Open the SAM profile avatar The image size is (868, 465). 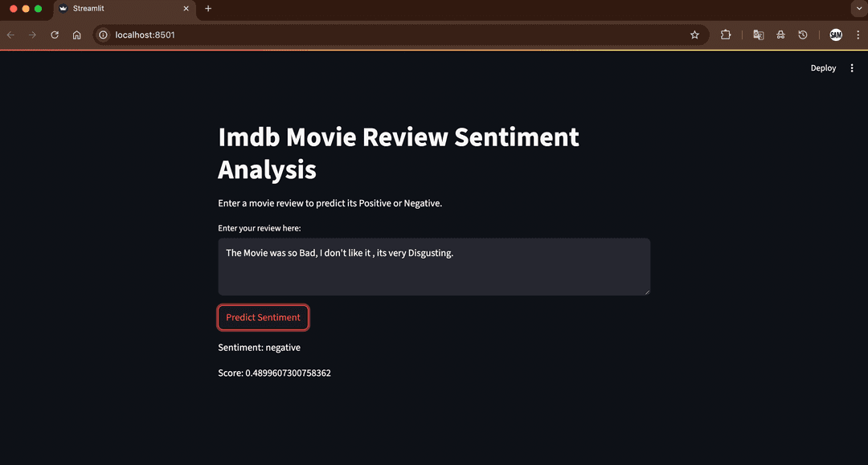(835, 35)
